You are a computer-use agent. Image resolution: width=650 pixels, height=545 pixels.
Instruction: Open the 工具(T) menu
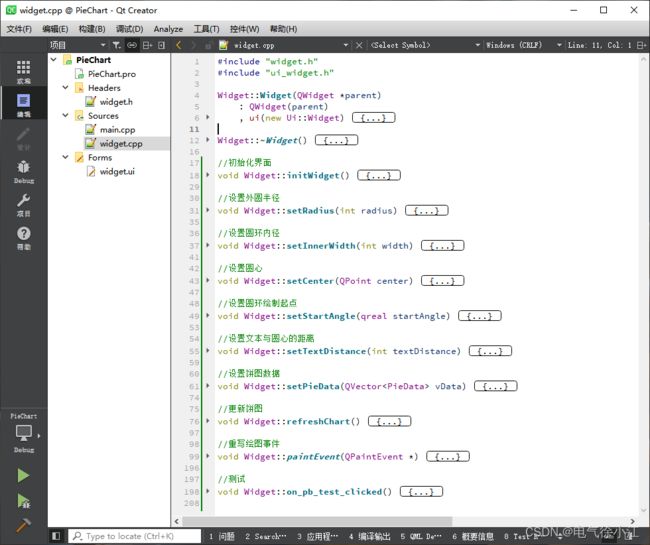(x=206, y=29)
